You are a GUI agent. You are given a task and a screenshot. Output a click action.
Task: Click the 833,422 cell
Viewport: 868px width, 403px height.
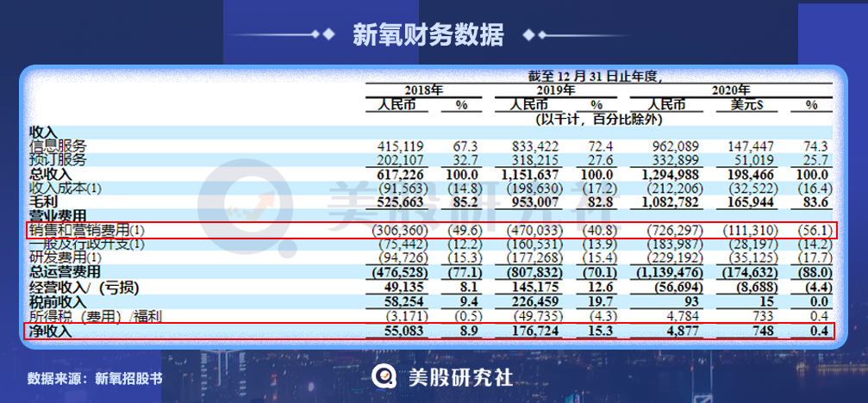click(534, 147)
